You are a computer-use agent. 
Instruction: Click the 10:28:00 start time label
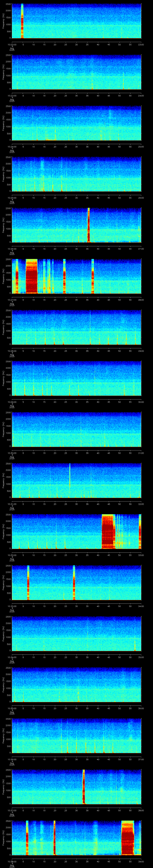[x=12, y=351]
